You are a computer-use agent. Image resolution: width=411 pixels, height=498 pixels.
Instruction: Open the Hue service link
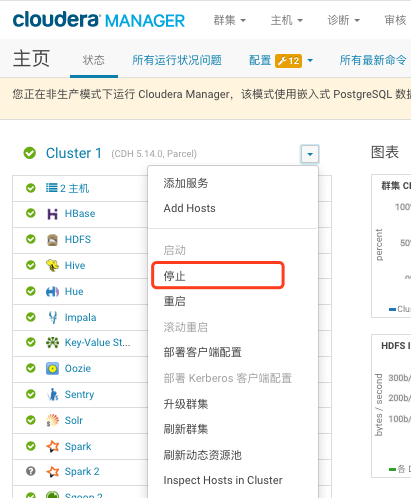point(74,292)
